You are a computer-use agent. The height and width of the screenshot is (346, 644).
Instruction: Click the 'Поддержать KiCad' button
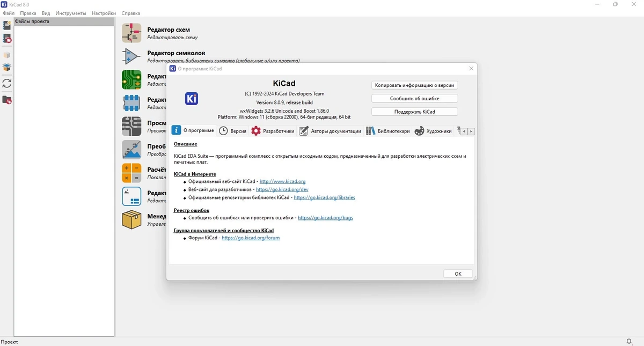tap(415, 112)
